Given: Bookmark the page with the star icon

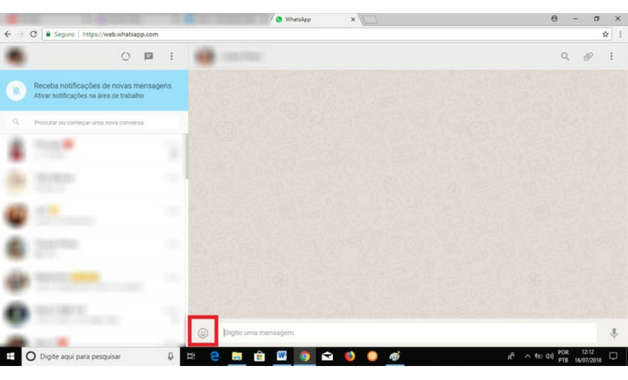Looking at the screenshot, I should tap(605, 34).
